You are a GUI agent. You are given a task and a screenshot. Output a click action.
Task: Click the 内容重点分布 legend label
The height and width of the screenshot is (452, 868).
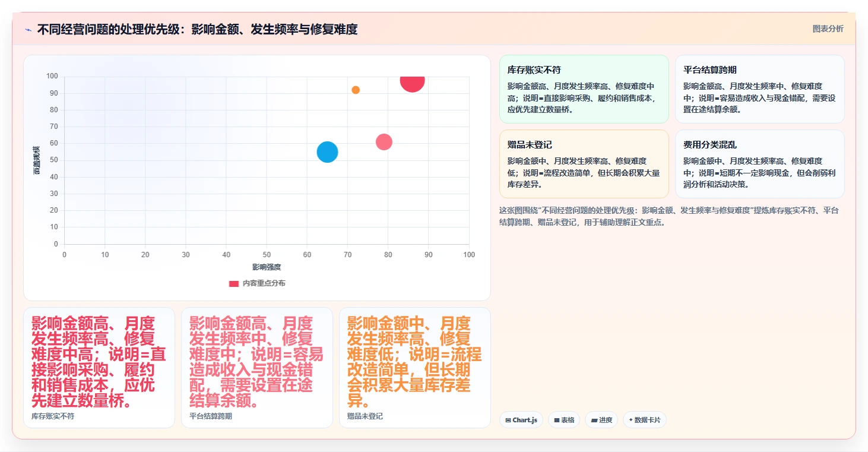[264, 283]
